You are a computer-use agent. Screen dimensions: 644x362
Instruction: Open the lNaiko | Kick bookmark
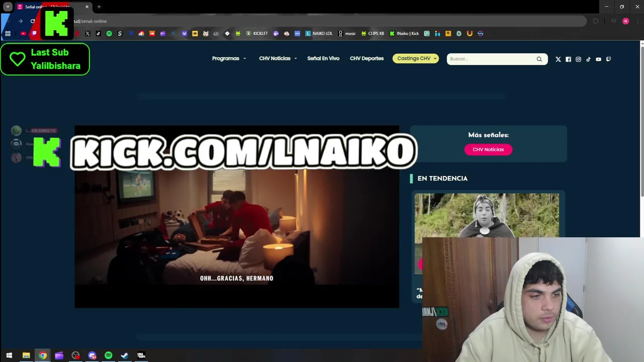(x=404, y=34)
